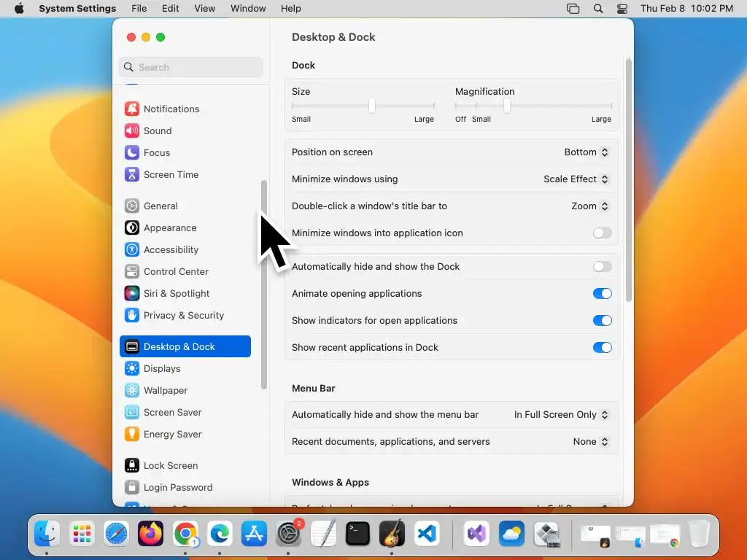Open the Window menu
The height and width of the screenshot is (560, 747).
pos(248,9)
